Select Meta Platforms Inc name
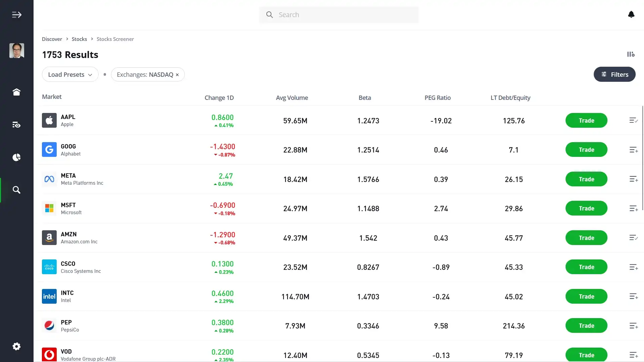 82,183
